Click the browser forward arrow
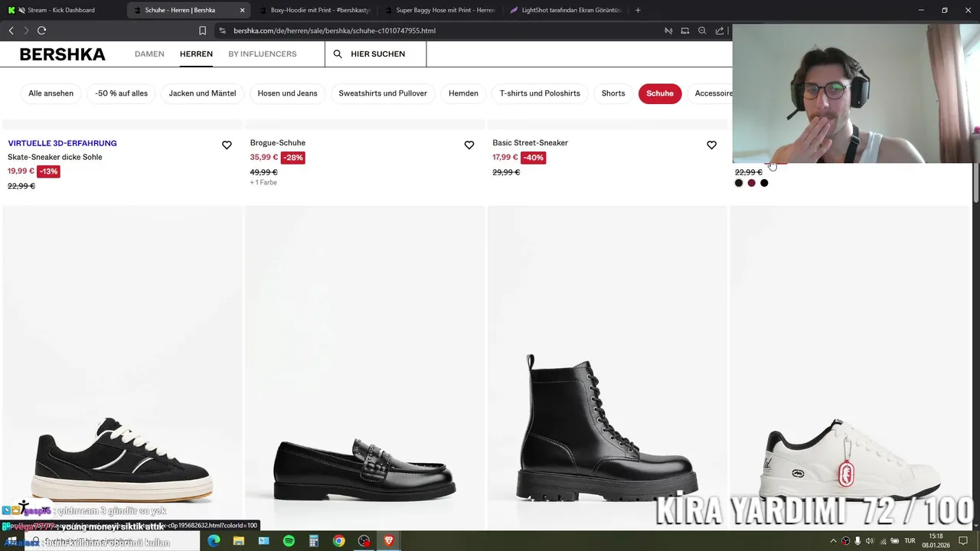 [x=26, y=31]
